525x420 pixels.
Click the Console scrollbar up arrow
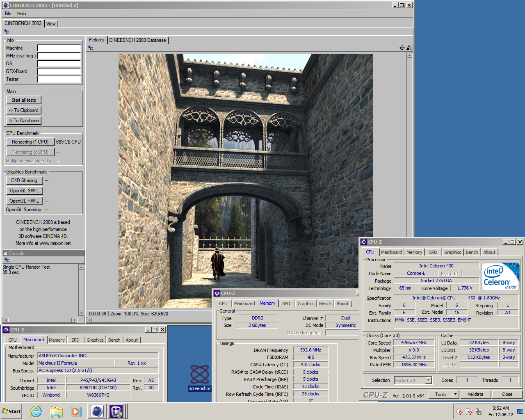click(81, 267)
